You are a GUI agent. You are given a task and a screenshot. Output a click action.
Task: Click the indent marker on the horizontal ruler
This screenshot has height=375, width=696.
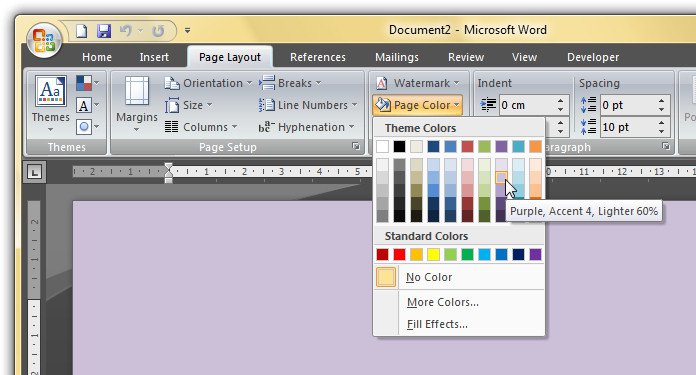click(169, 172)
